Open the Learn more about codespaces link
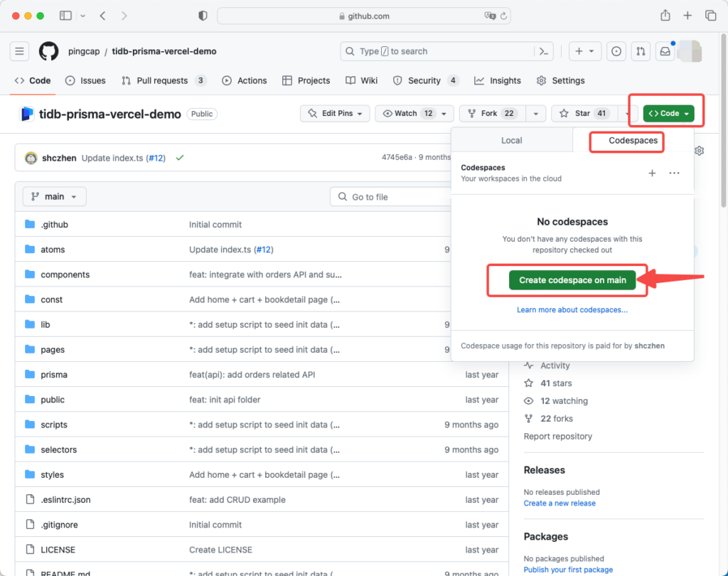Viewport: 728px width, 576px height. pyautogui.click(x=572, y=309)
